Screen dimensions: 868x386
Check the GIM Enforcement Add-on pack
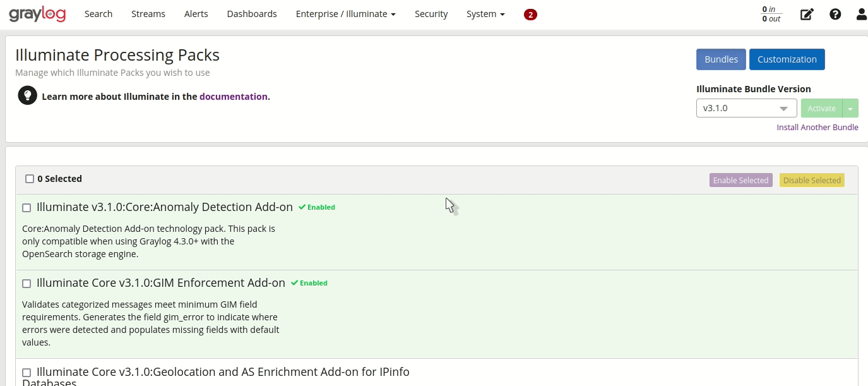point(27,284)
